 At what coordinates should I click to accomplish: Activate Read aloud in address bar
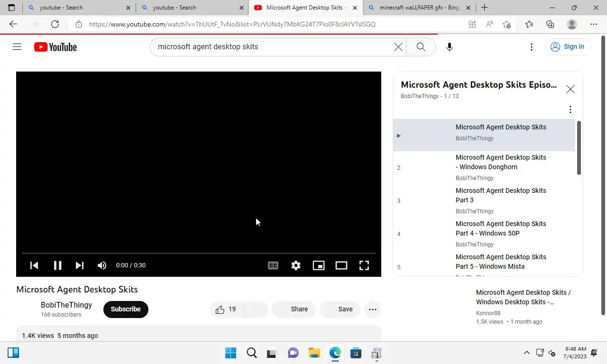[489, 24]
